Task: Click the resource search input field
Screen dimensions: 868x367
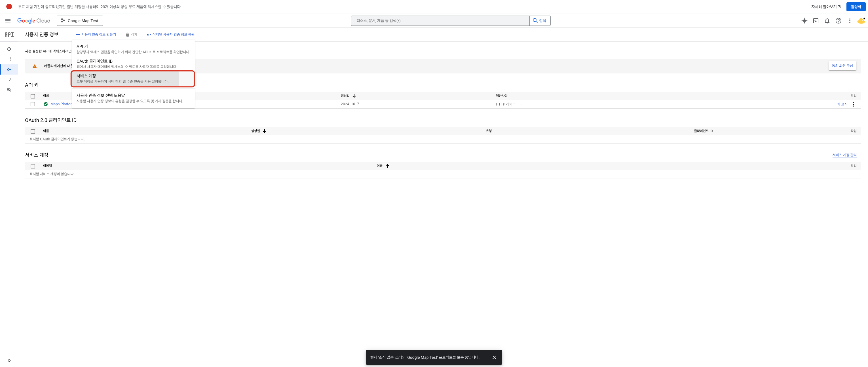Action: point(440,20)
